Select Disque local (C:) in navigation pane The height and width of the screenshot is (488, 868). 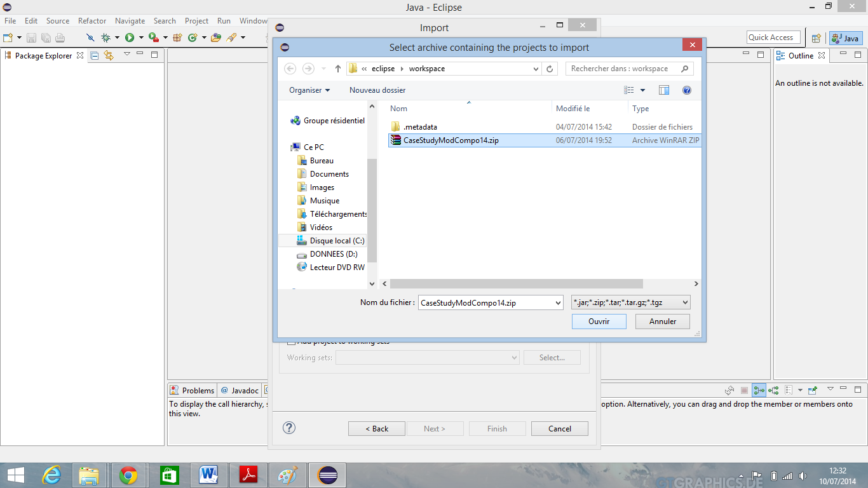(x=337, y=241)
